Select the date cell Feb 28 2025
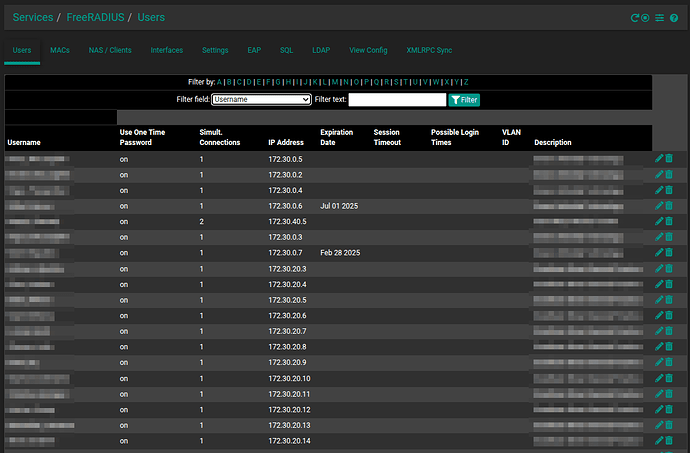 [x=340, y=253]
